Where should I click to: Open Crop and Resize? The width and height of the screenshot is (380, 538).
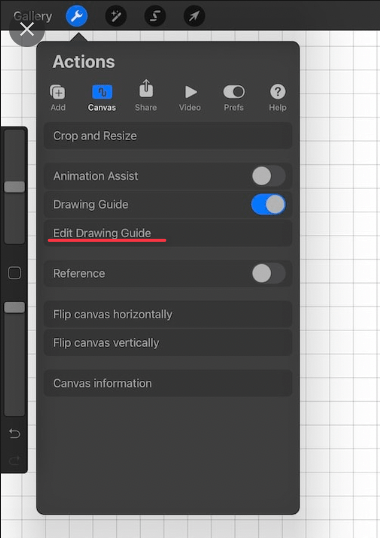point(168,136)
